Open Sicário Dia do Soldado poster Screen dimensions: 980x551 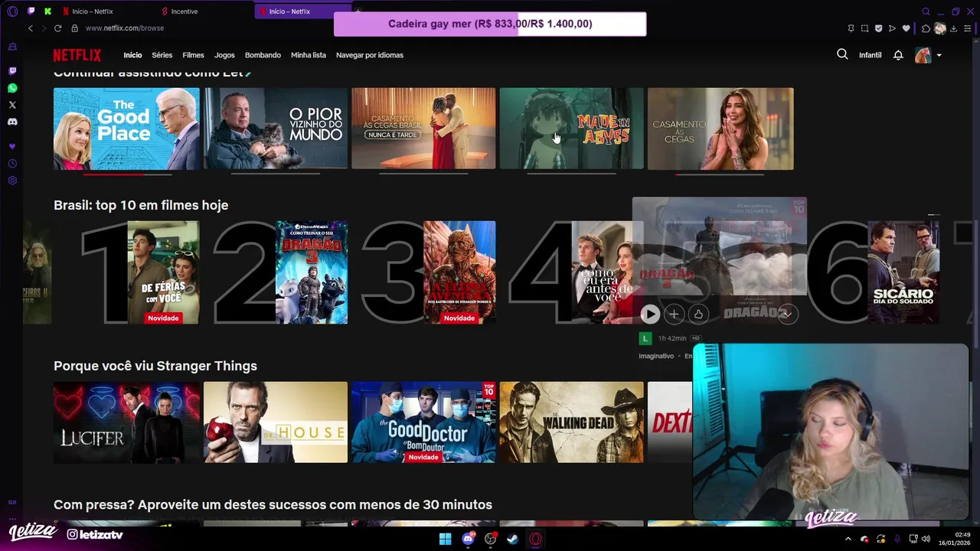pyautogui.click(x=903, y=272)
